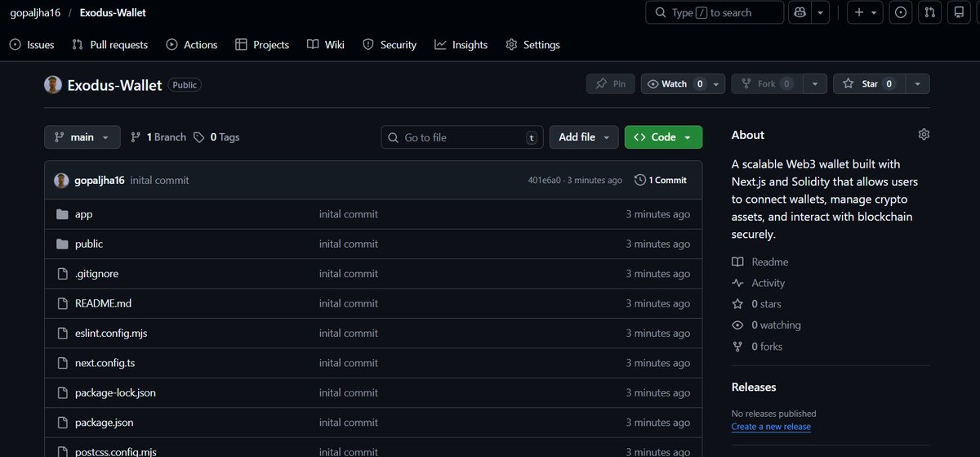Open the package.json file
The height and width of the screenshot is (457, 980).
click(x=104, y=423)
